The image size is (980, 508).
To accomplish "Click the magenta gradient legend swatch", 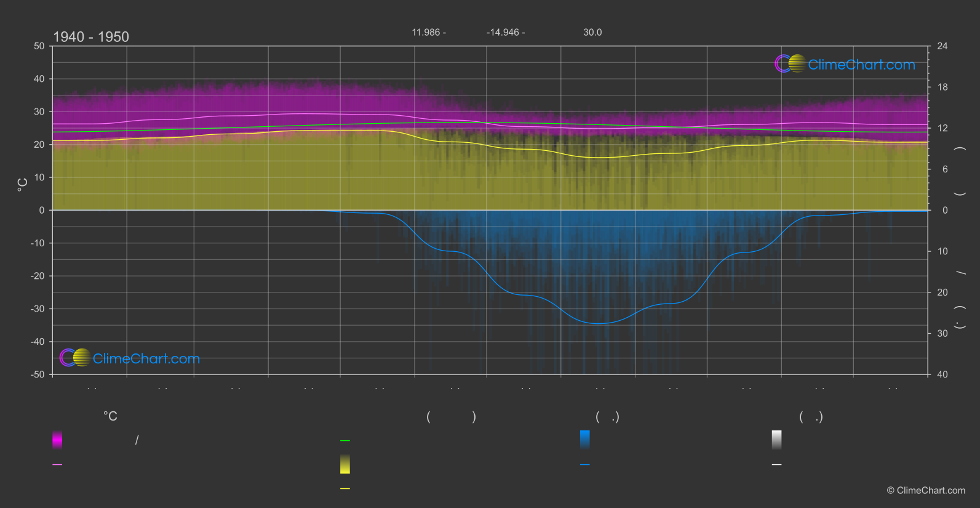I will click(x=57, y=440).
